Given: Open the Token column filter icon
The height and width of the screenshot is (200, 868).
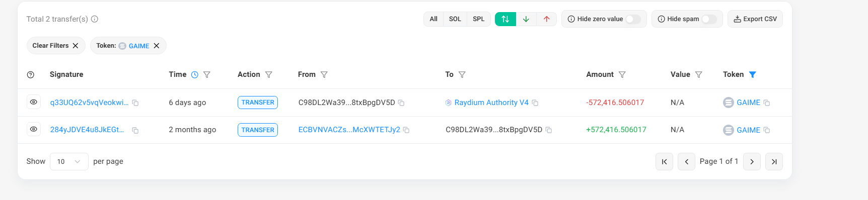Looking at the screenshot, I should pos(753,74).
